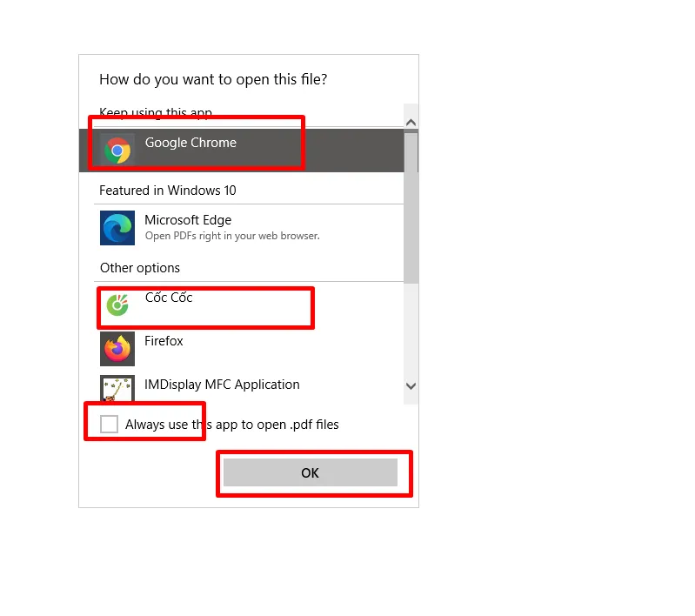Image resolution: width=695 pixels, height=616 pixels.
Task: Click Open PDFs right in your web browser
Action: pos(232,236)
